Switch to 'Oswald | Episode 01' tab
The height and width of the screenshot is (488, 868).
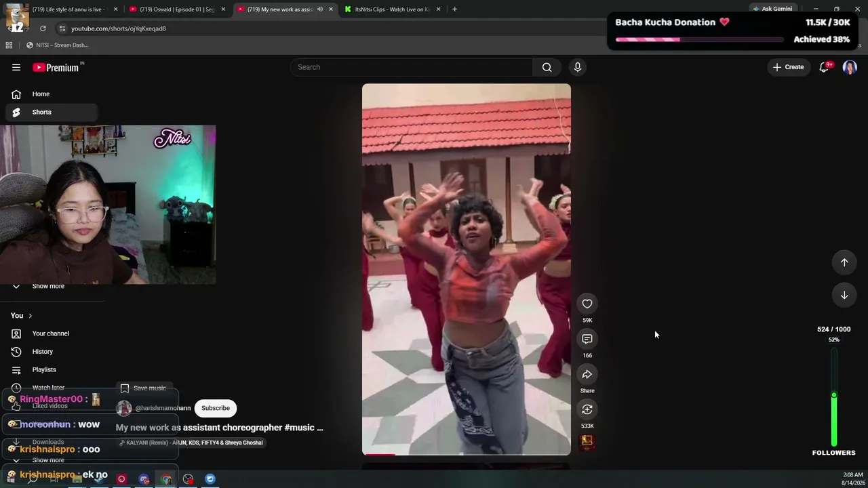point(176,9)
